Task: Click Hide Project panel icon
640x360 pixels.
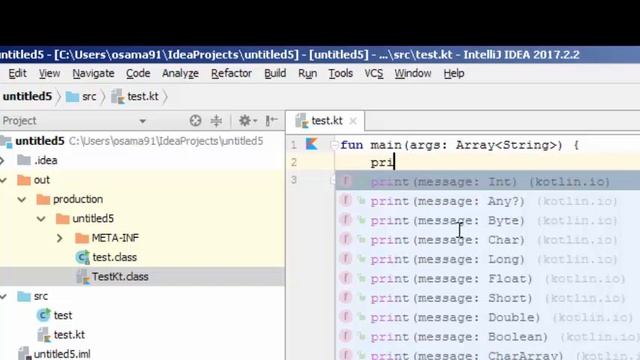Action: coord(271,121)
